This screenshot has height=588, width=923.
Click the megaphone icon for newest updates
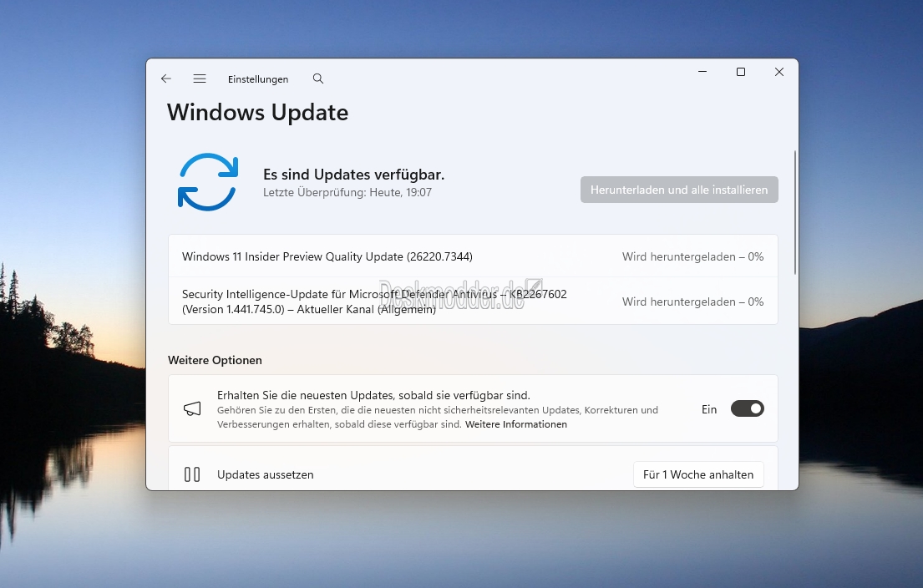pos(192,408)
